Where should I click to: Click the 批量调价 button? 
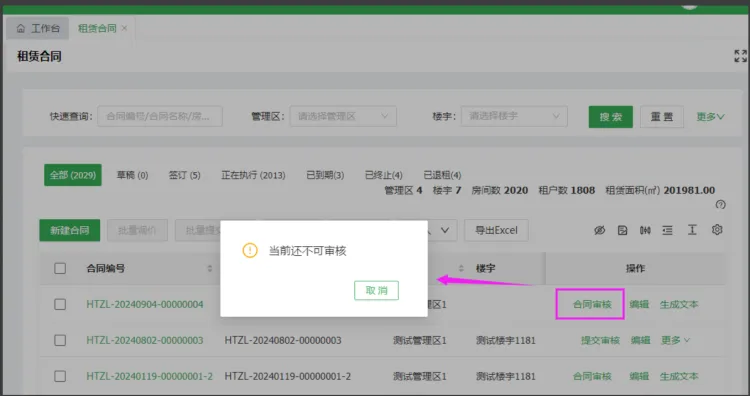(x=137, y=231)
